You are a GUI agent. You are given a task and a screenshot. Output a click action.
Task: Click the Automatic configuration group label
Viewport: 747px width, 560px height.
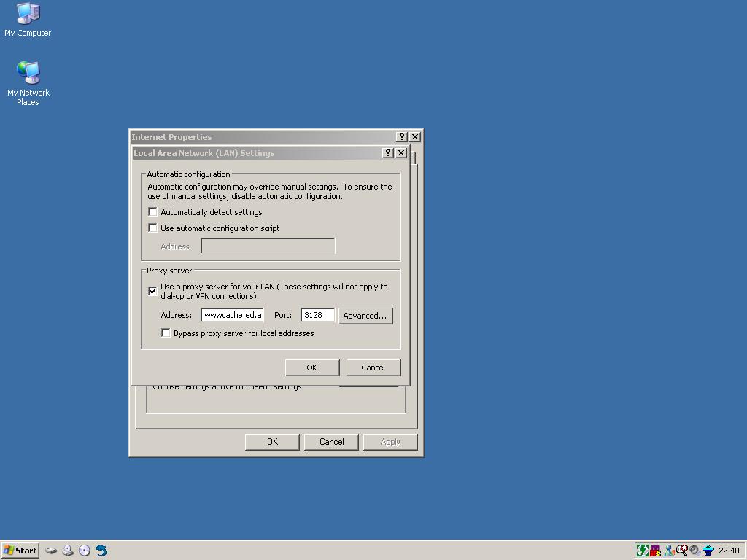[188, 174]
